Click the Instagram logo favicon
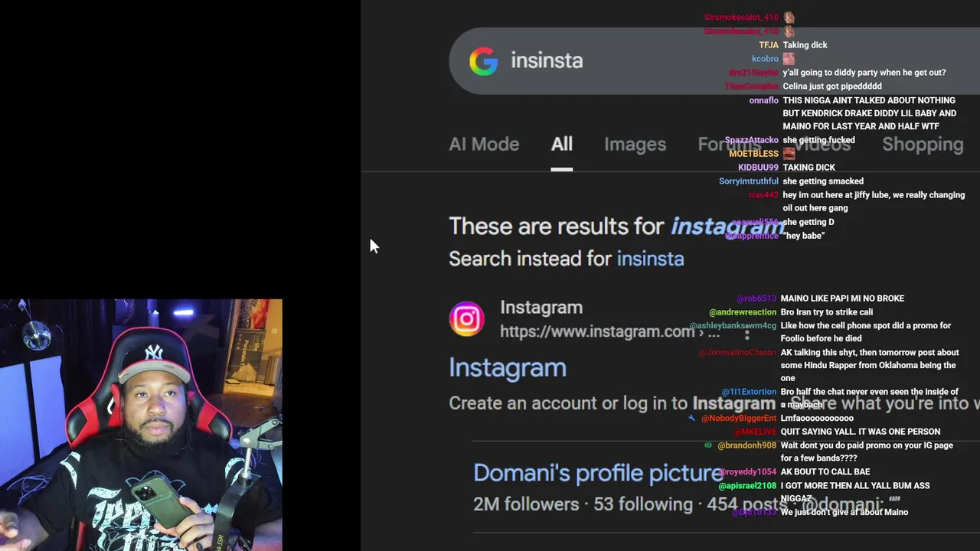980x551 pixels. [466, 319]
